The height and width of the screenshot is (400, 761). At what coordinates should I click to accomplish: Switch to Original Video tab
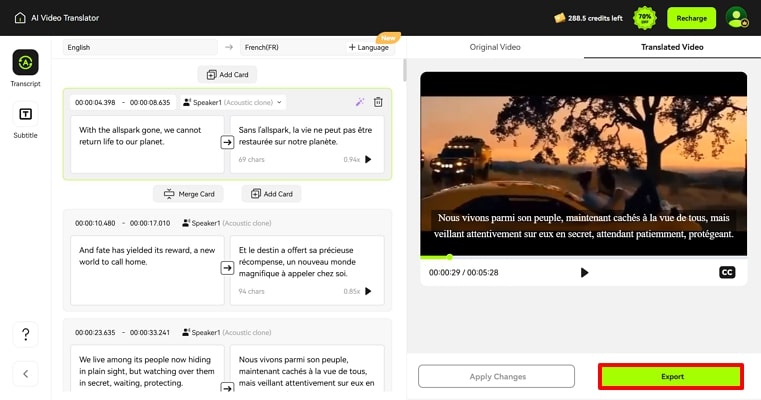point(495,47)
